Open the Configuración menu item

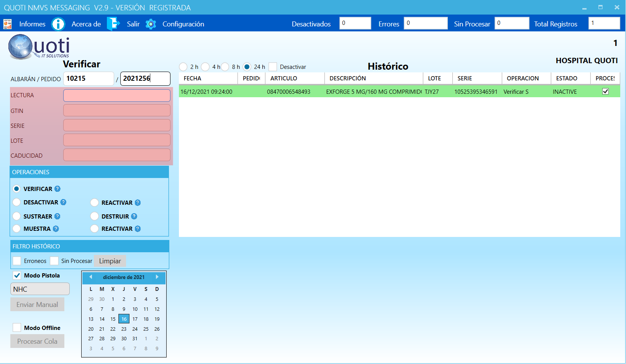[x=183, y=24]
